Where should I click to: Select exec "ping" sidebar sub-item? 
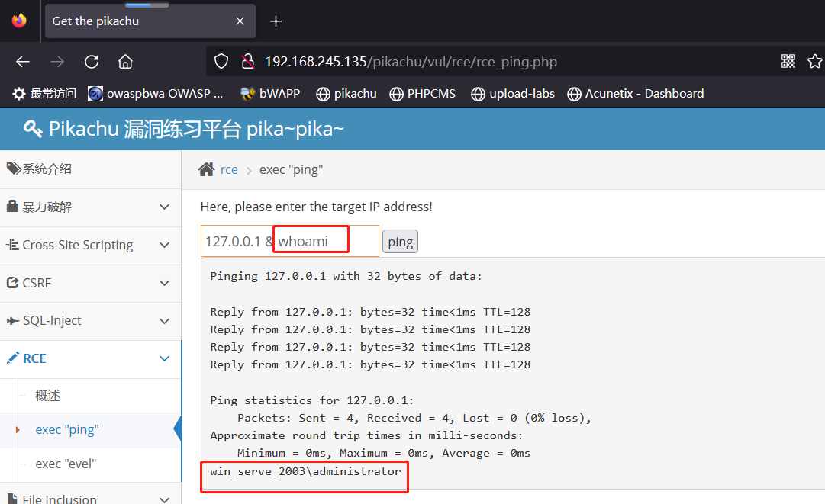pos(67,430)
